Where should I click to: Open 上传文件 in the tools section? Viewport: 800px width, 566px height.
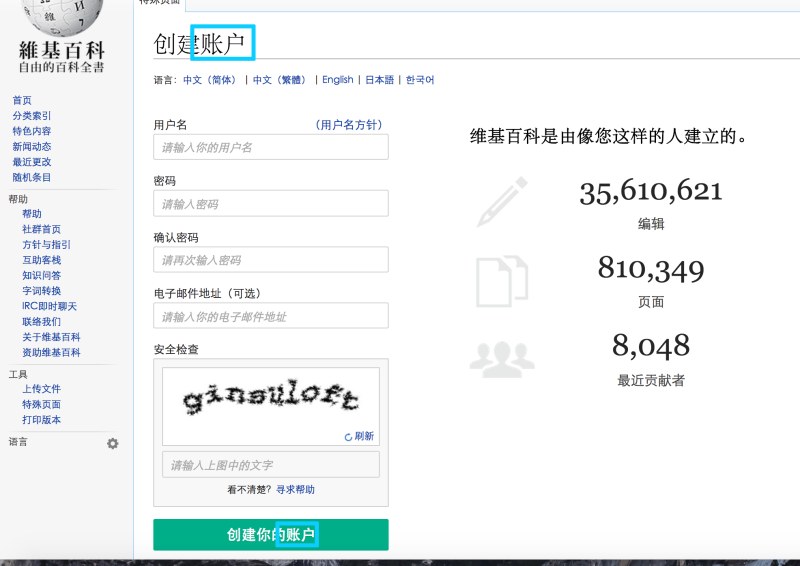(41, 388)
